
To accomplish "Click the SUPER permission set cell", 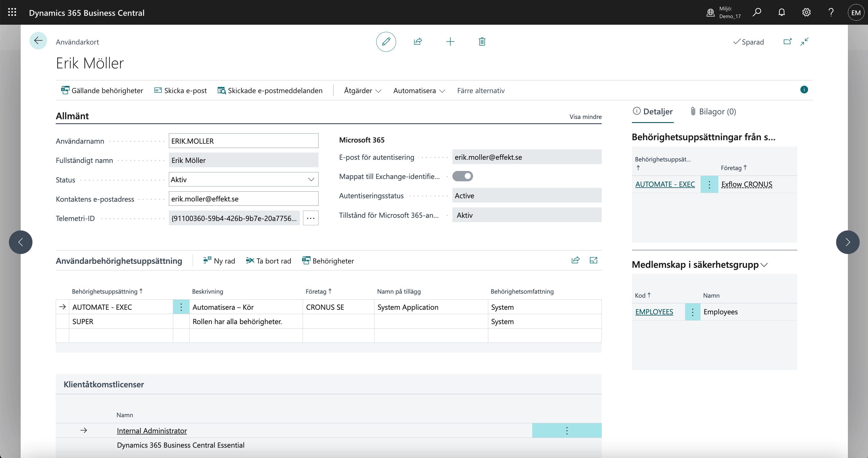I will 121,322.
